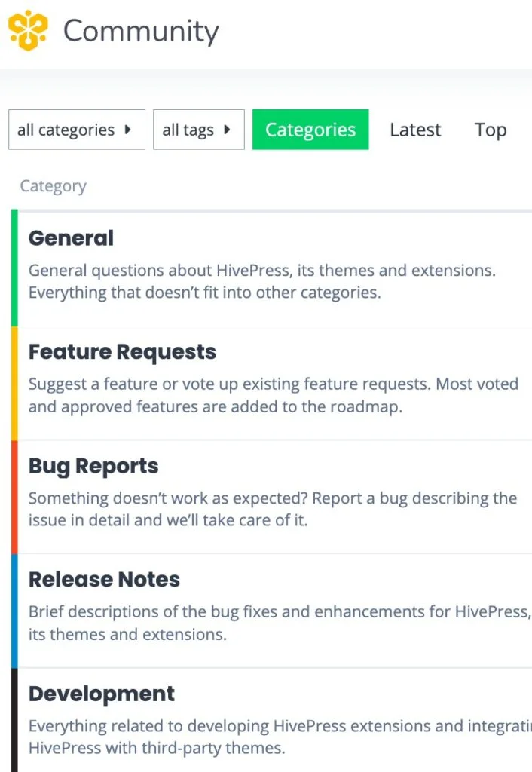Screen dimensions: 532x772
Task: Click the Category column header
Action: click(52, 185)
